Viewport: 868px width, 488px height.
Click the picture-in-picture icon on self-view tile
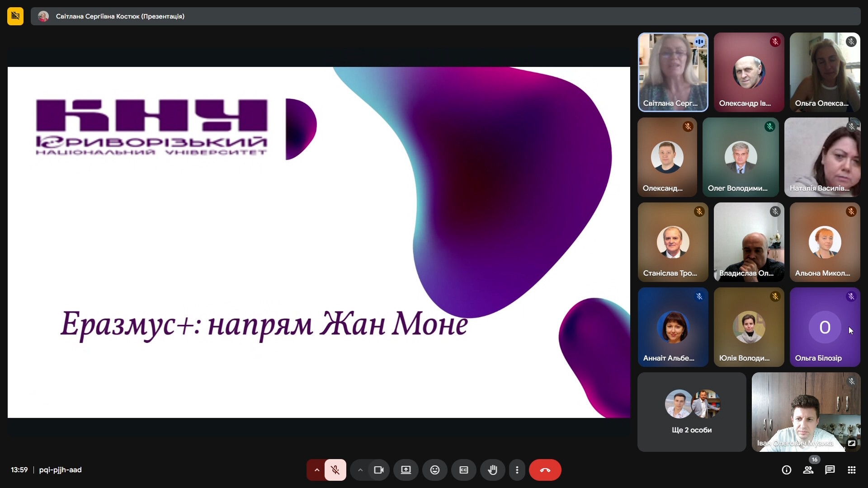852,443
